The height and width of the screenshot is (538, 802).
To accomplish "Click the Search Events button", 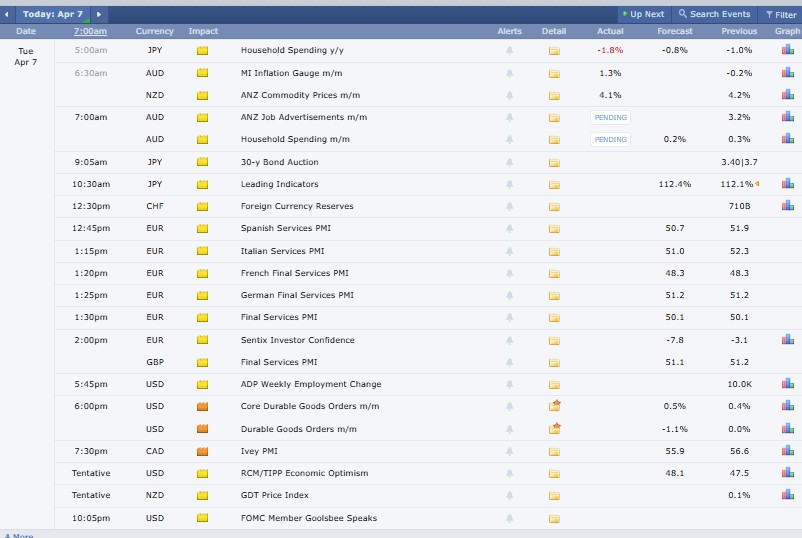I will (x=714, y=14).
